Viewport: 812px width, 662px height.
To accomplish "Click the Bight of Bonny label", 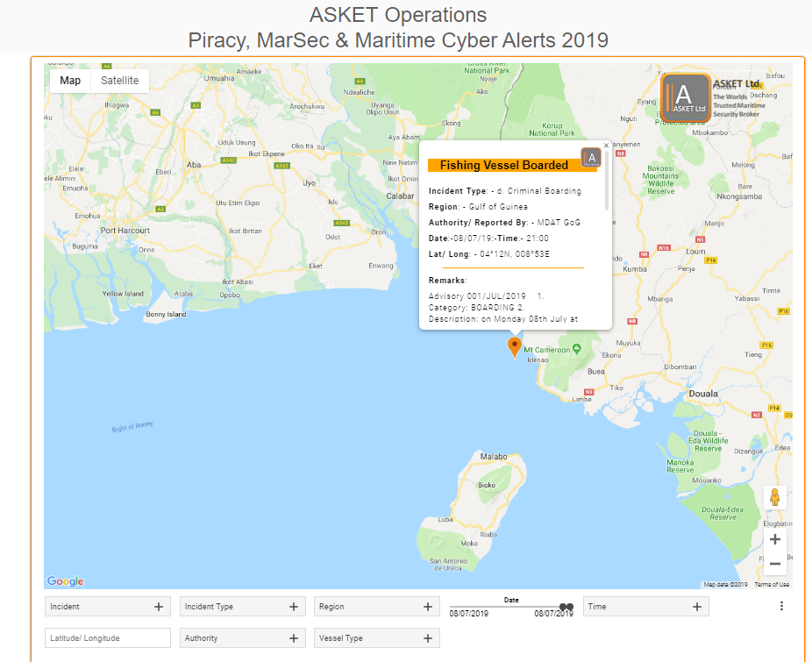I will [132, 427].
